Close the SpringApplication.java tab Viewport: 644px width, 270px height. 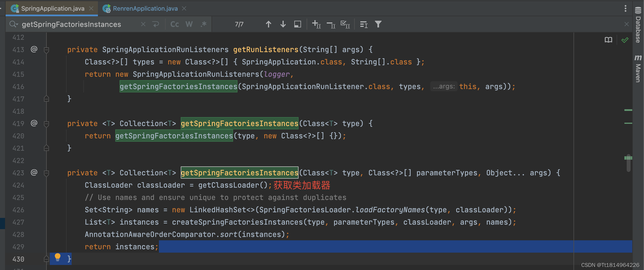point(91,8)
